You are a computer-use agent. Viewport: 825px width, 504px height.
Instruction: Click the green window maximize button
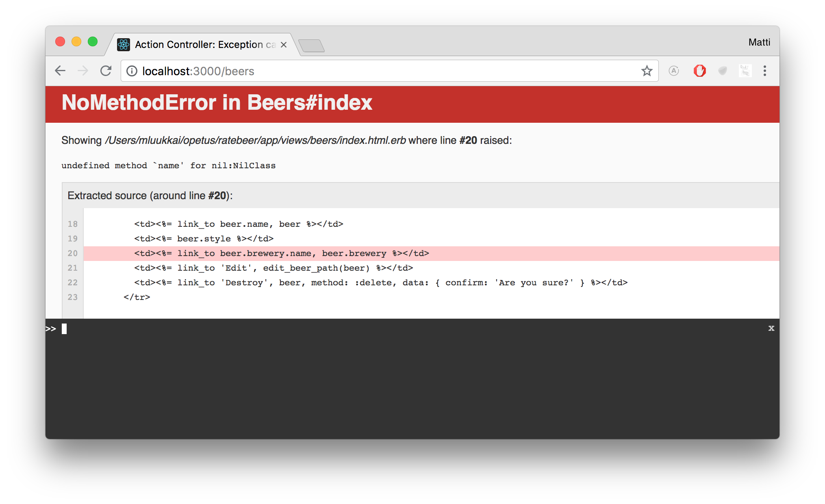93,41
